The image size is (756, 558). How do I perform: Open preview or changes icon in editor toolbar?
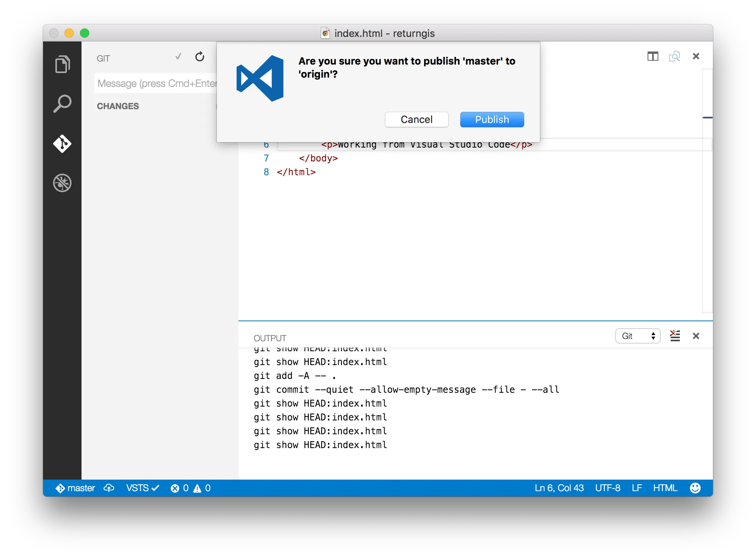click(x=674, y=56)
